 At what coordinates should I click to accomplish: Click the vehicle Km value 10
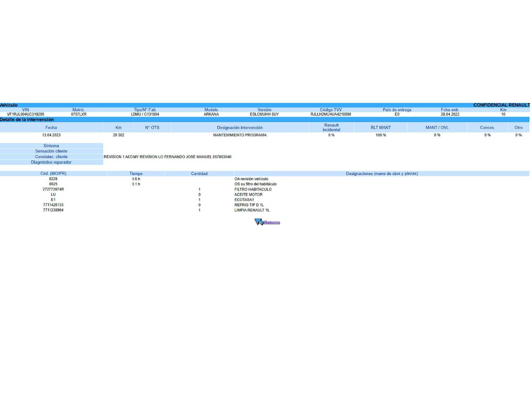click(503, 115)
